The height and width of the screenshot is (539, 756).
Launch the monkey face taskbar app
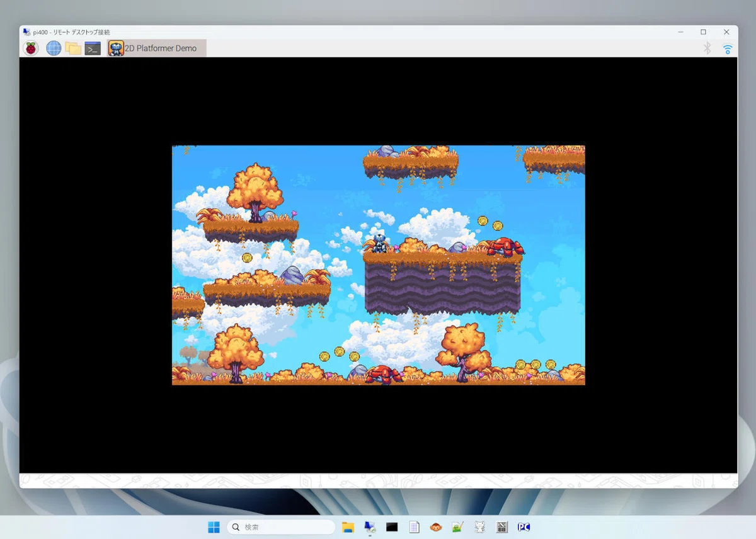[x=435, y=526]
